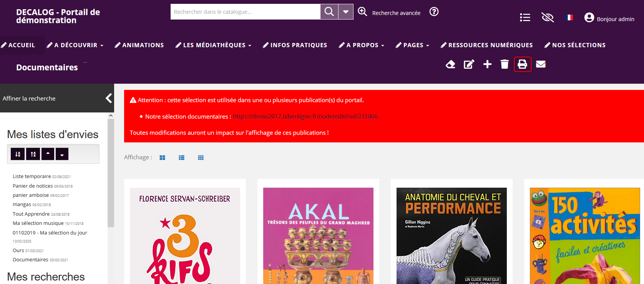644x284 pixels.
Task: Click the sidebar scrollbar up arrow
Action: tap(111, 115)
